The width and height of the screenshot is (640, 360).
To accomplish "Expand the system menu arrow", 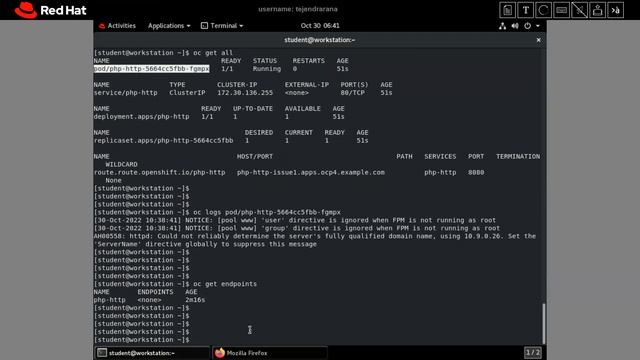I will pyautogui.click(x=538, y=26).
